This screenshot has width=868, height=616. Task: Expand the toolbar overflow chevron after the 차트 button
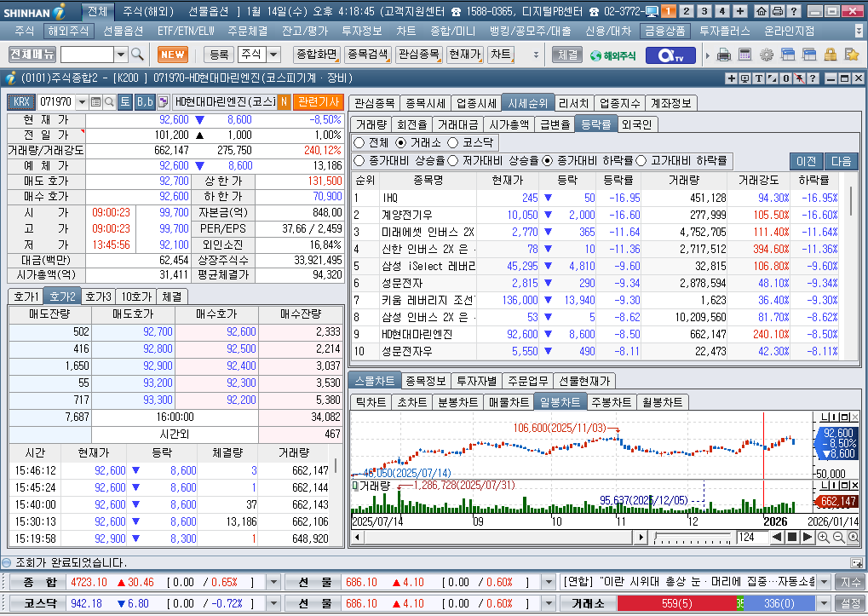click(535, 55)
